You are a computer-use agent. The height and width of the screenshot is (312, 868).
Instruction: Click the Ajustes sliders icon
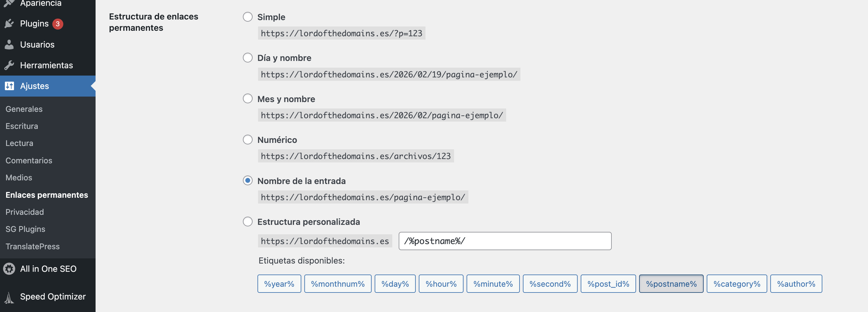coord(10,86)
